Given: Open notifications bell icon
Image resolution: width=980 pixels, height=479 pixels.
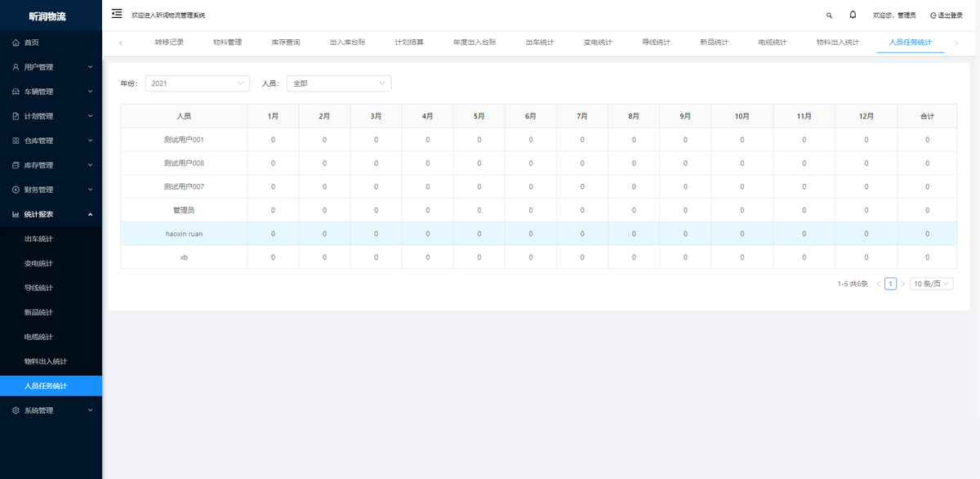Looking at the screenshot, I should (x=853, y=15).
